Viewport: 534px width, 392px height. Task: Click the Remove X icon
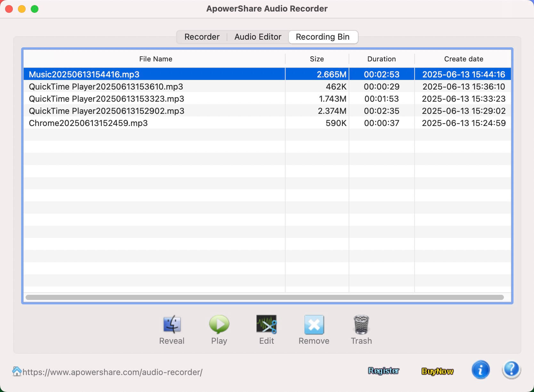point(314,325)
